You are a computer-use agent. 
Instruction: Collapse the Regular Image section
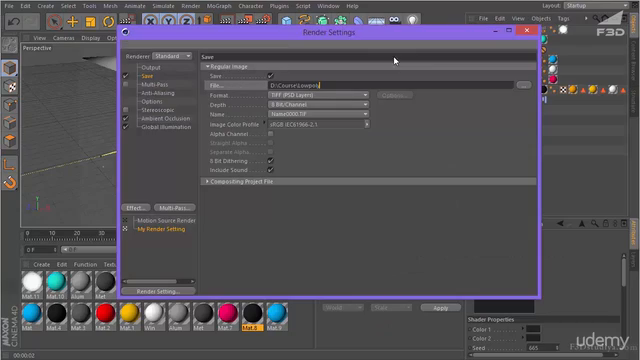pyautogui.click(x=208, y=66)
